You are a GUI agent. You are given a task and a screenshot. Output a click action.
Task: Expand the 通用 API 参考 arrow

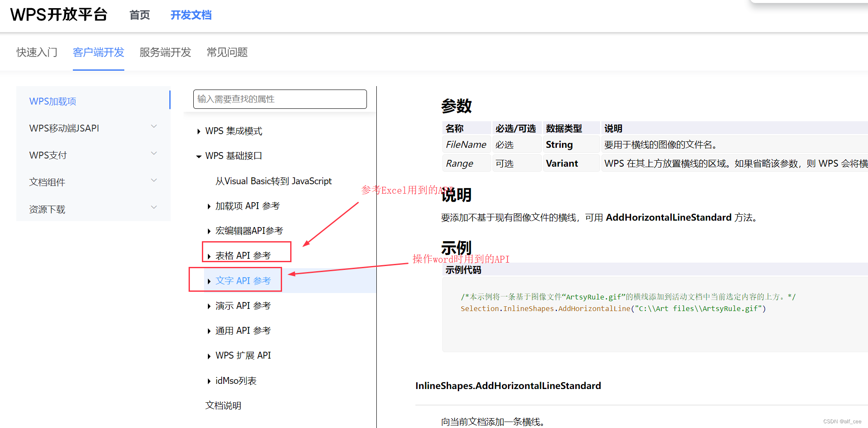pos(209,331)
